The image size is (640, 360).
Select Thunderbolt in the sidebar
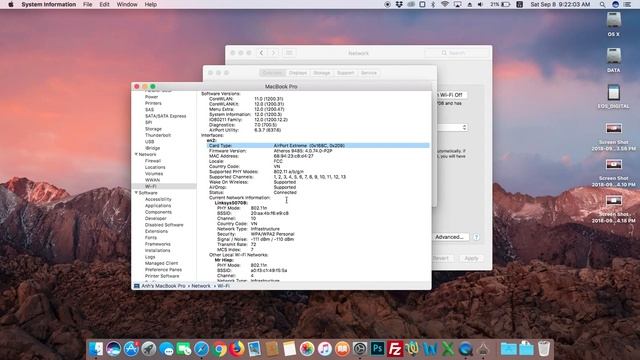[158, 135]
